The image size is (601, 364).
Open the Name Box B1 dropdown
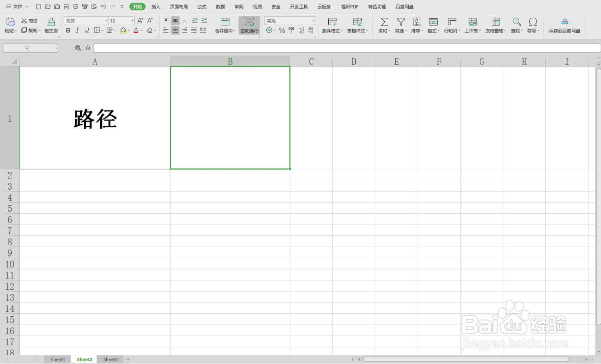56,48
